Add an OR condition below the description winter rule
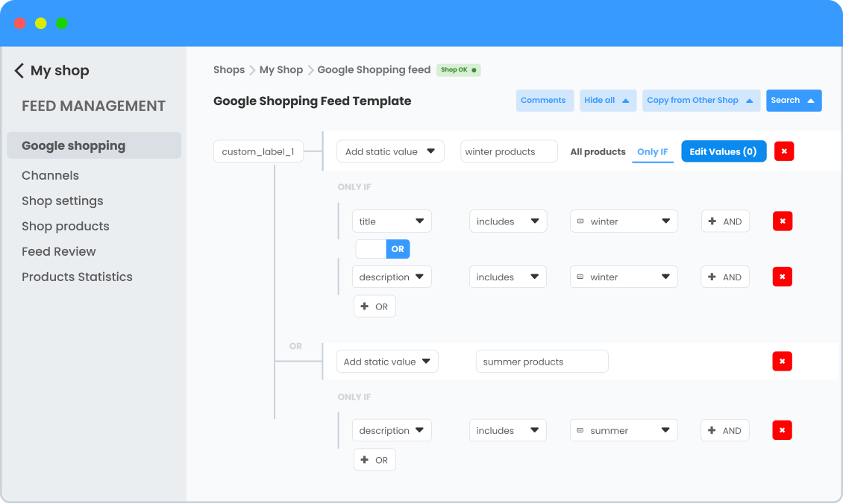Viewport: 843px width, 504px height. pyautogui.click(x=375, y=306)
